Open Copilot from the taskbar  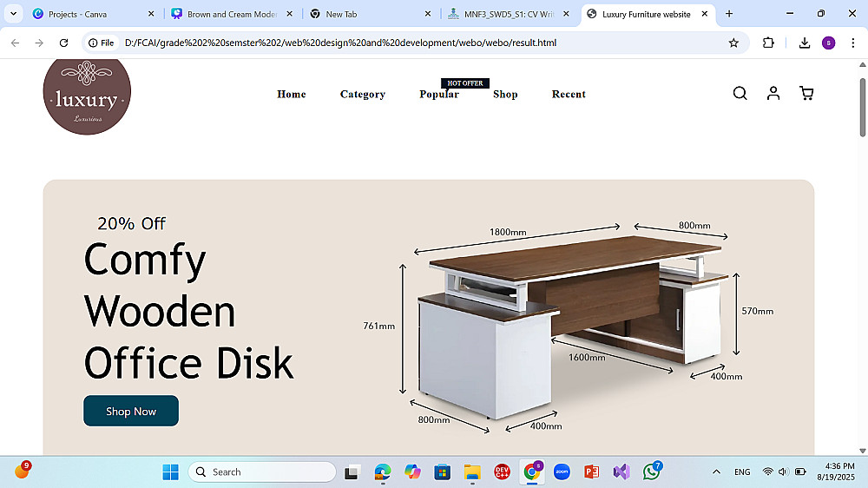[x=412, y=472]
